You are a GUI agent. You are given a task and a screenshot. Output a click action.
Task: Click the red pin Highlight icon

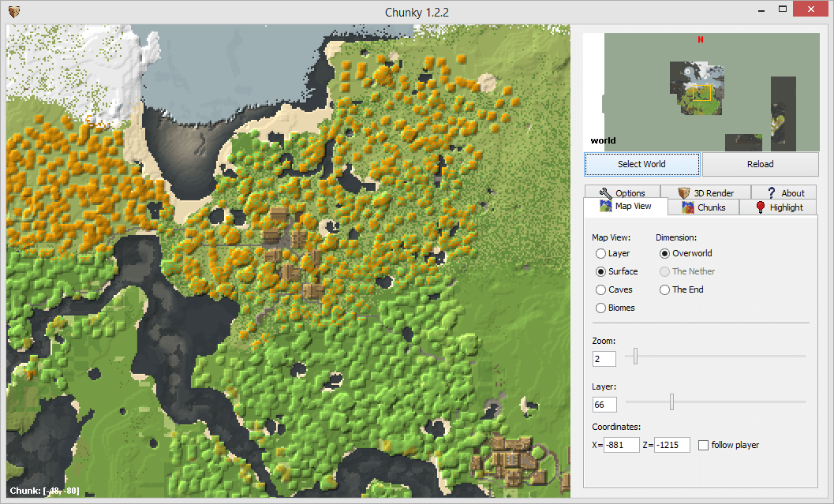click(761, 207)
